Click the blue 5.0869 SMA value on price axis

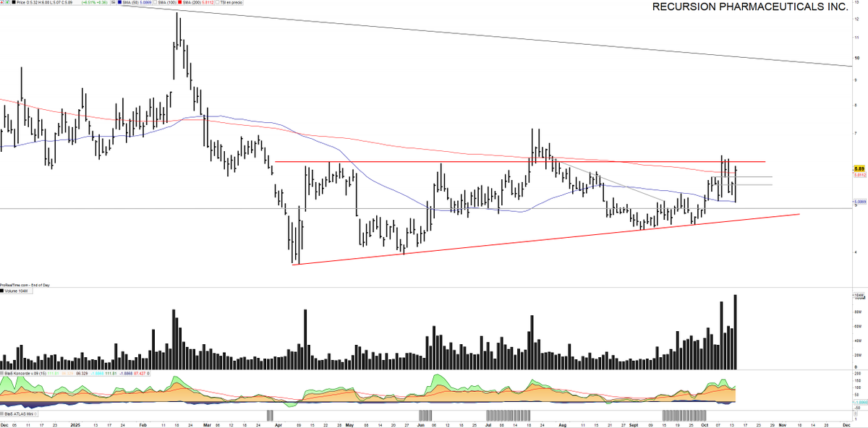859,202
